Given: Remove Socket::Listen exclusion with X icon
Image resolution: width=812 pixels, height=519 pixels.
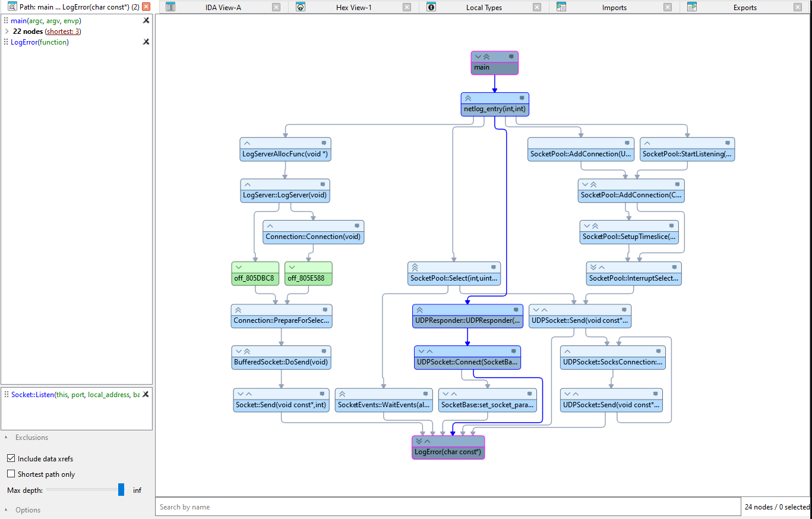Looking at the screenshot, I should click(146, 394).
